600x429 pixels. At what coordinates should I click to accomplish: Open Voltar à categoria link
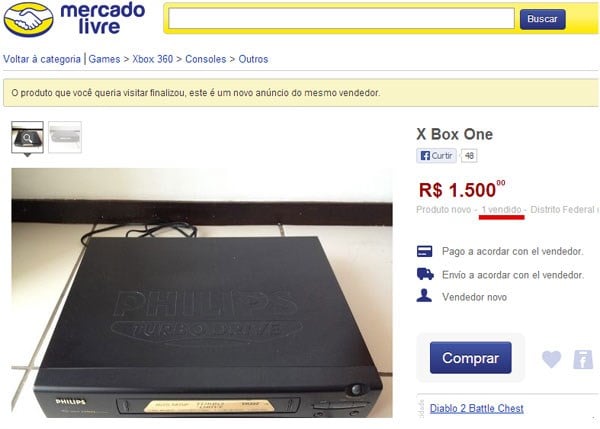tap(42, 59)
